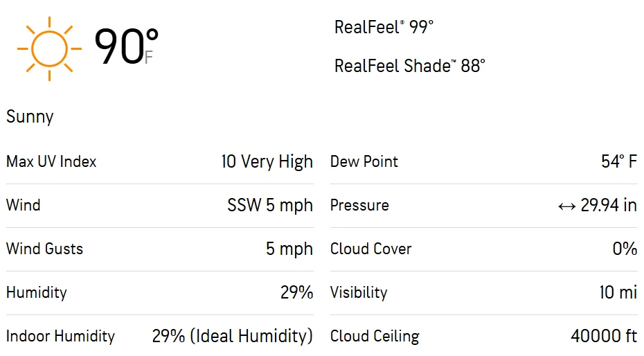Screen dimensions: 644x356
Task: Select the 10 Very High UV value
Action: [267, 162]
